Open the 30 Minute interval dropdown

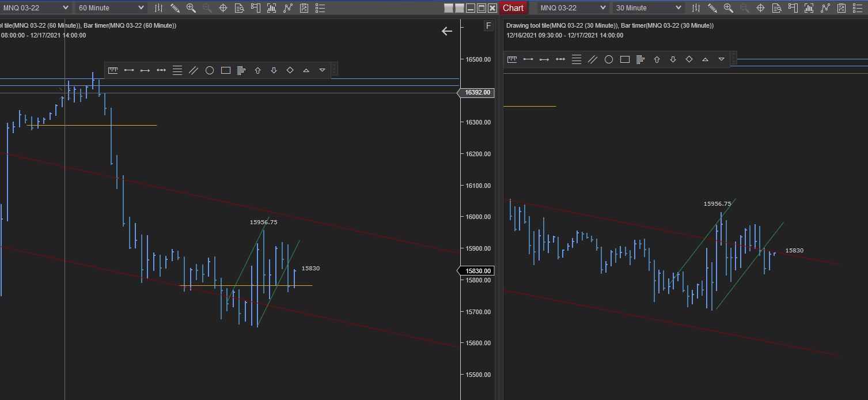click(x=648, y=8)
